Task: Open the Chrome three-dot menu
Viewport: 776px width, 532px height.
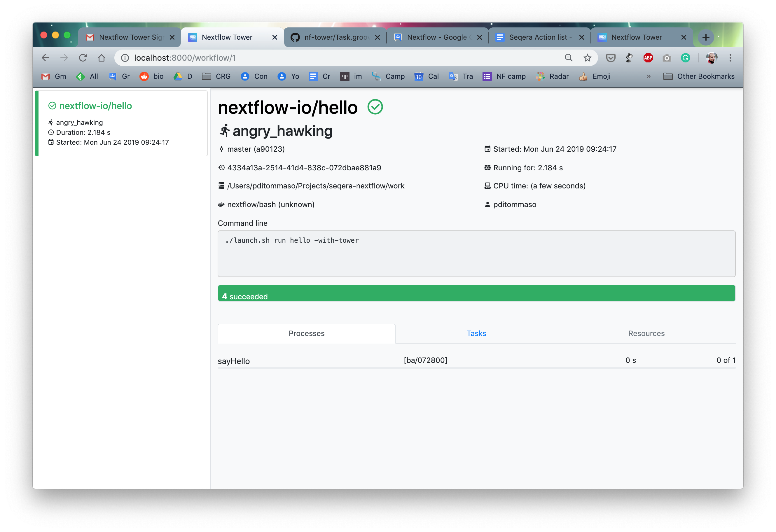Action: click(x=730, y=58)
